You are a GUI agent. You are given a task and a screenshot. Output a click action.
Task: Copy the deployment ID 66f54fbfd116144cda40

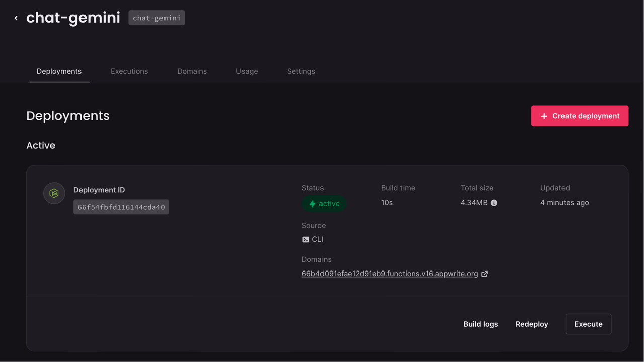(121, 207)
